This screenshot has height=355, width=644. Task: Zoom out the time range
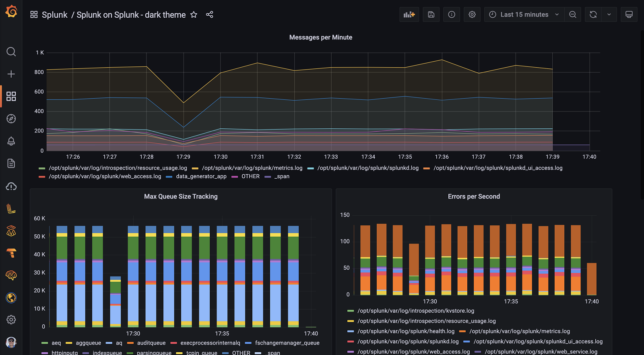(x=573, y=14)
